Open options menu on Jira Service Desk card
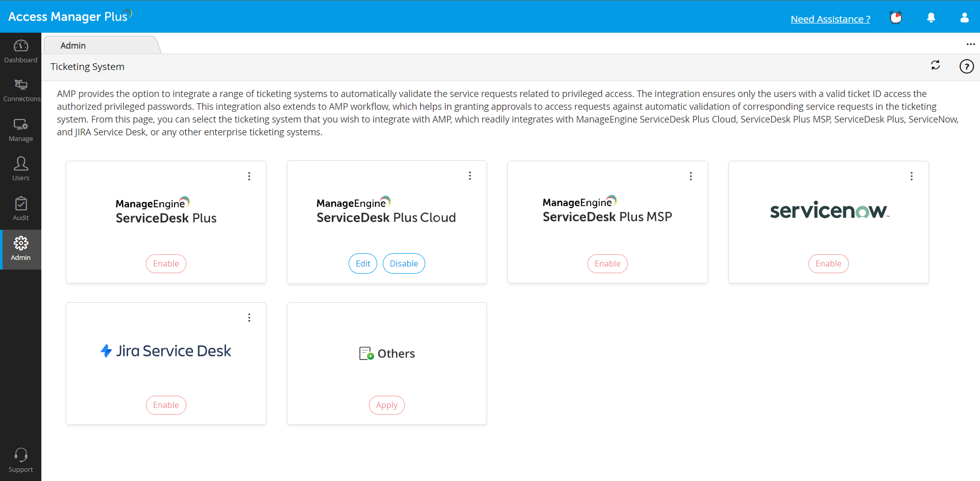The height and width of the screenshot is (481, 980). 249,318
